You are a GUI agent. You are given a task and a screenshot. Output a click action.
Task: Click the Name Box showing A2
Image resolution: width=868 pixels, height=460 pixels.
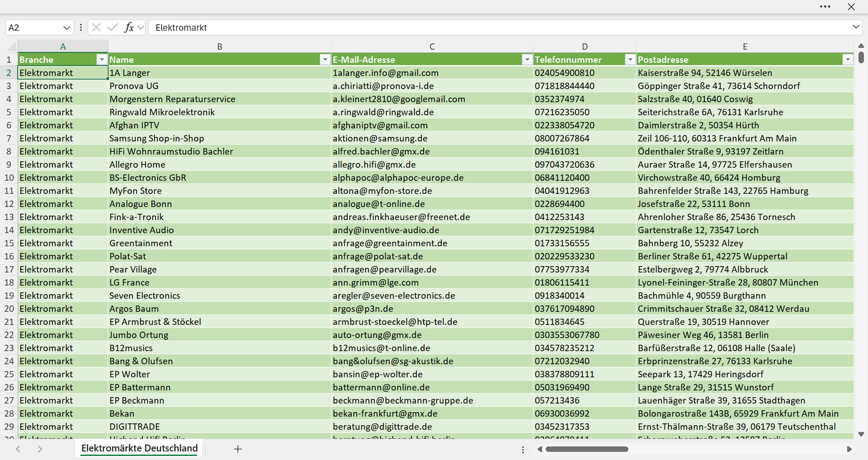pyautogui.click(x=34, y=28)
